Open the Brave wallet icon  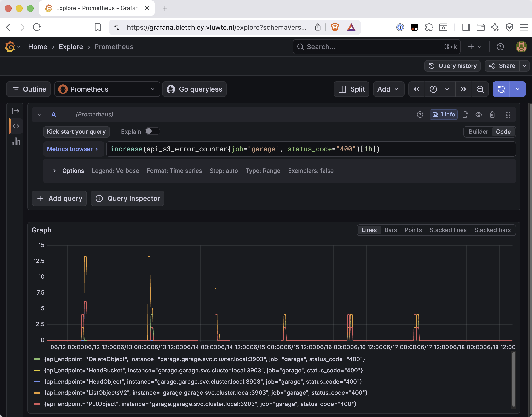pyautogui.click(x=480, y=27)
